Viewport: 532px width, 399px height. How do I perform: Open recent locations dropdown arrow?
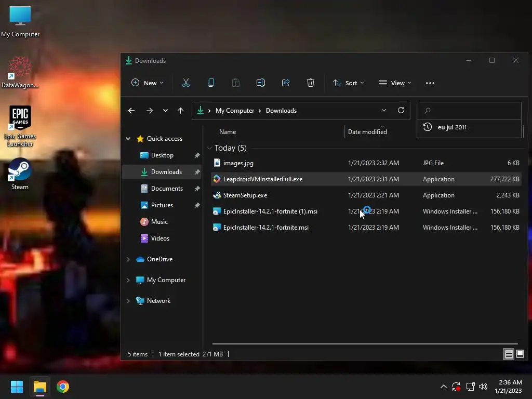coord(165,111)
